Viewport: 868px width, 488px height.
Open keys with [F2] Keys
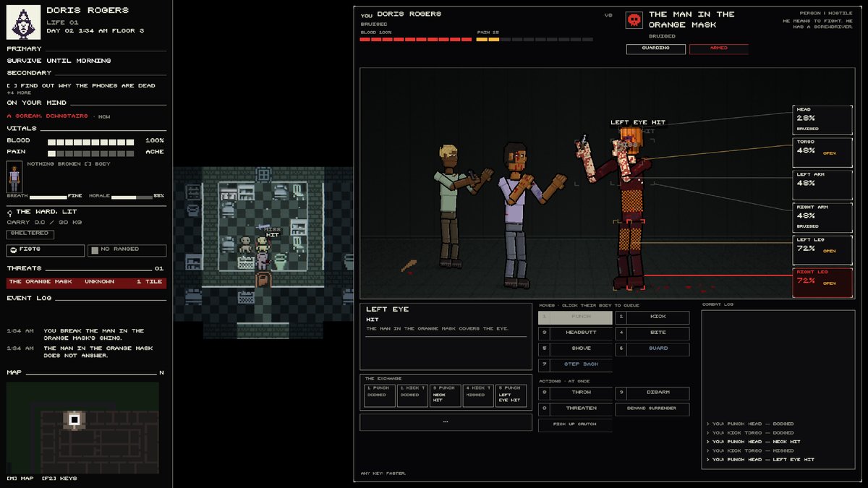coord(59,478)
